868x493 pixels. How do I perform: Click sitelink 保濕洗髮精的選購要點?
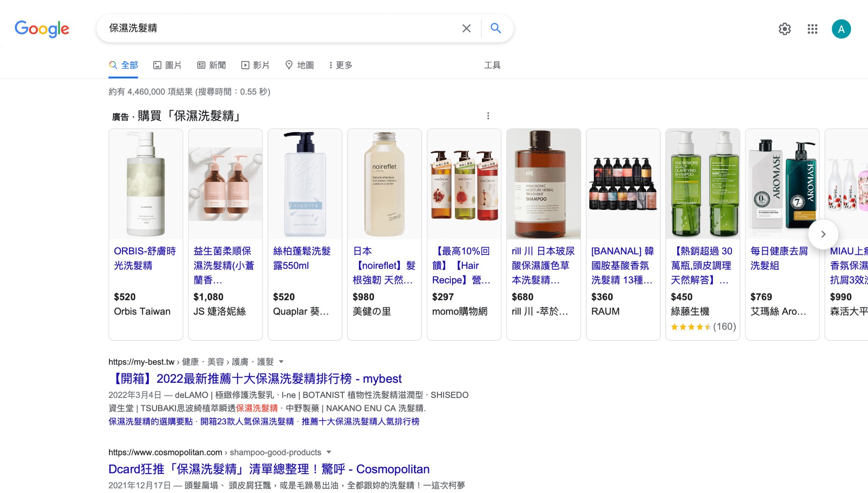coord(150,422)
